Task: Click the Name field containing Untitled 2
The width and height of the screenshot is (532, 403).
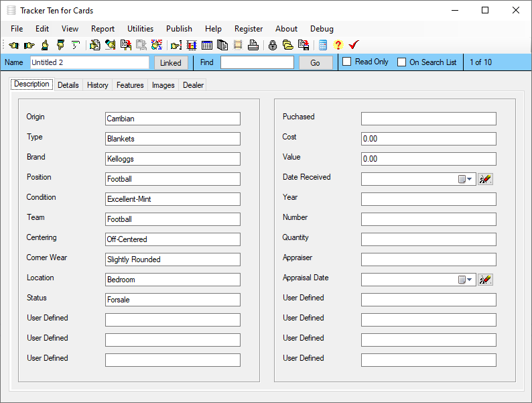Action: [x=90, y=62]
